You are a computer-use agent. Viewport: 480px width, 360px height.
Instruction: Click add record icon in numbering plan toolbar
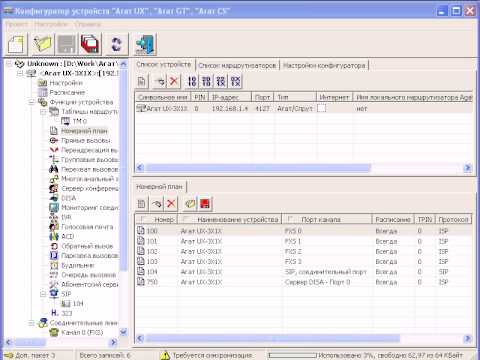pos(142,204)
